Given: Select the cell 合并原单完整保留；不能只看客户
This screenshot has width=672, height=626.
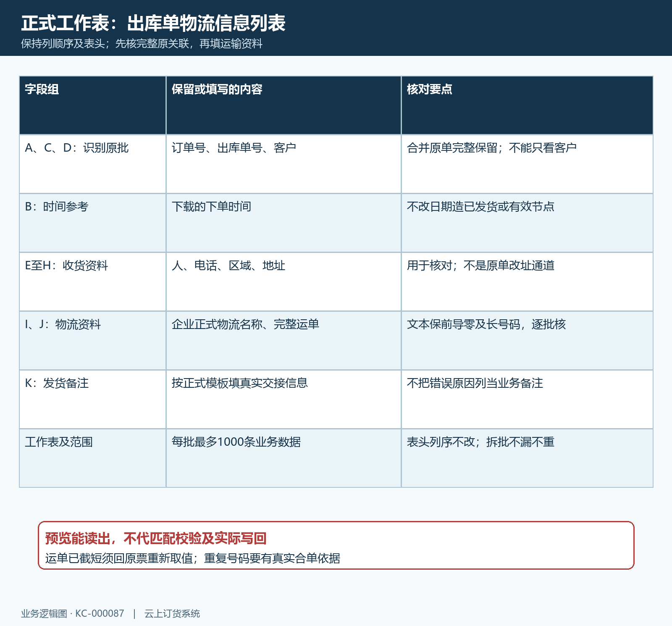Looking at the screenshot, I should pos(527,164).
